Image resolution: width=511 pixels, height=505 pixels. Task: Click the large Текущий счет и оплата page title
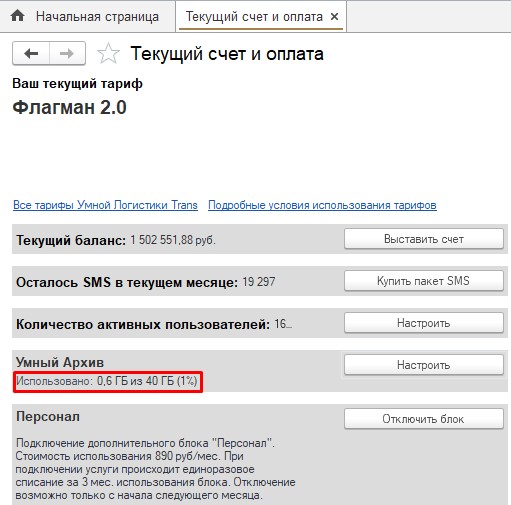pyautogui.click(x=227, y=54)
